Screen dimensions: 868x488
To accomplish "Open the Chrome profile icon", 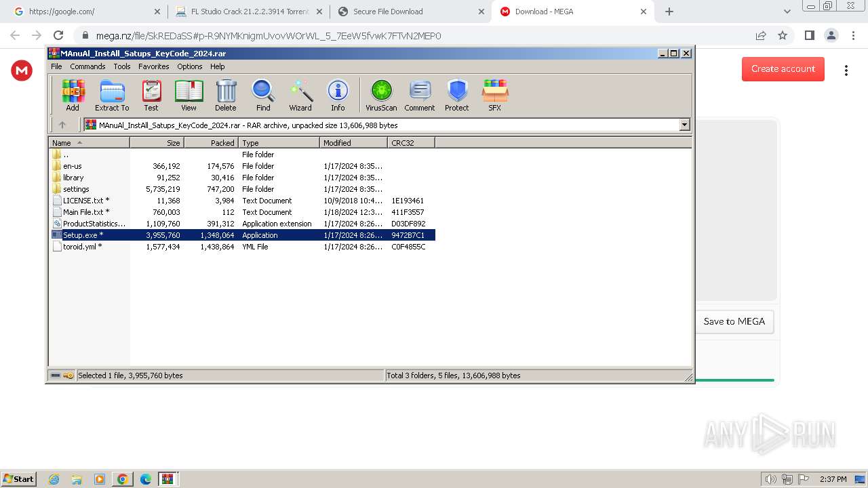I will tap(831, 35).
